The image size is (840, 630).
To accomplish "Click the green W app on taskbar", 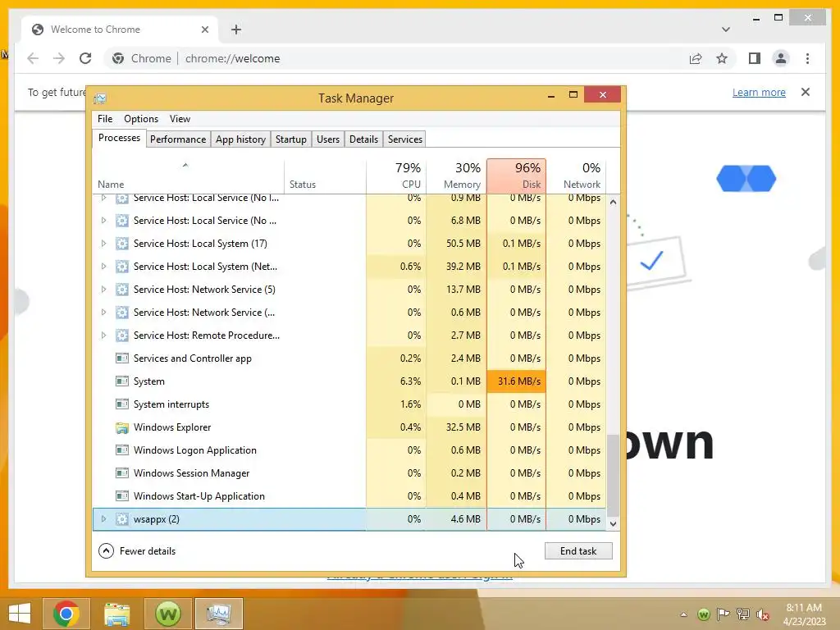I will [168, 614].
